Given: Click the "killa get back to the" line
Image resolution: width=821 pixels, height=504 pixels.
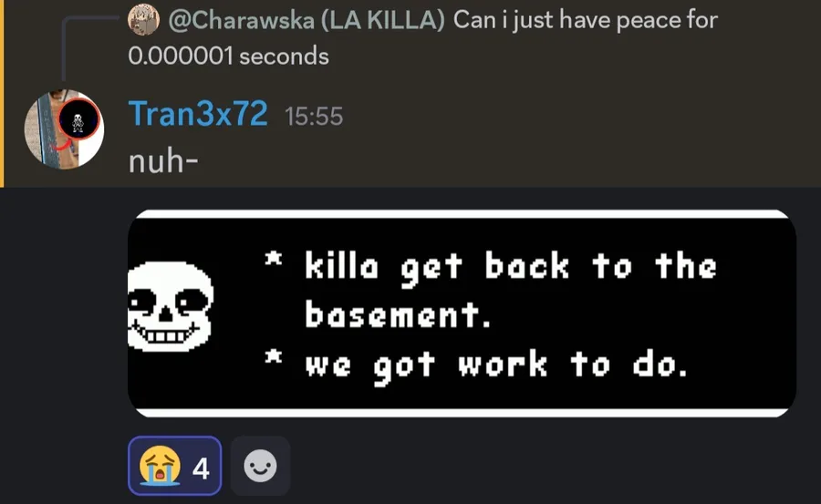Looking at the screenshot, I should tap(511, 268).
